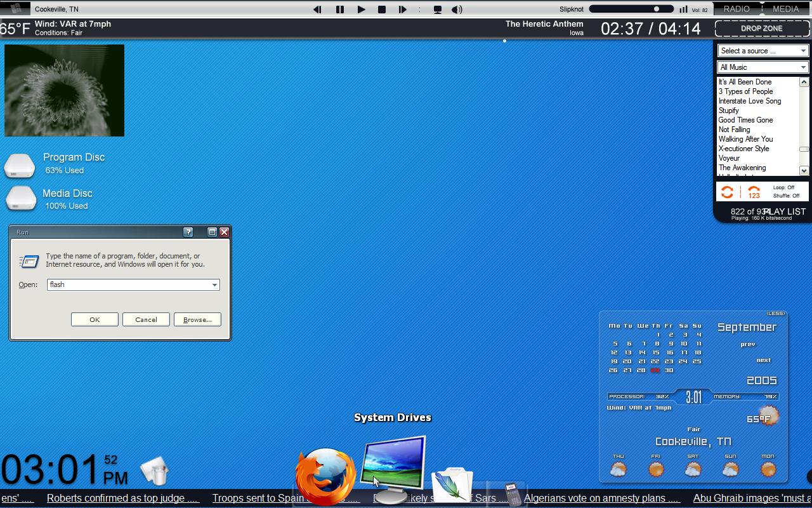Click the Run dialog help button

click(188, 232)
